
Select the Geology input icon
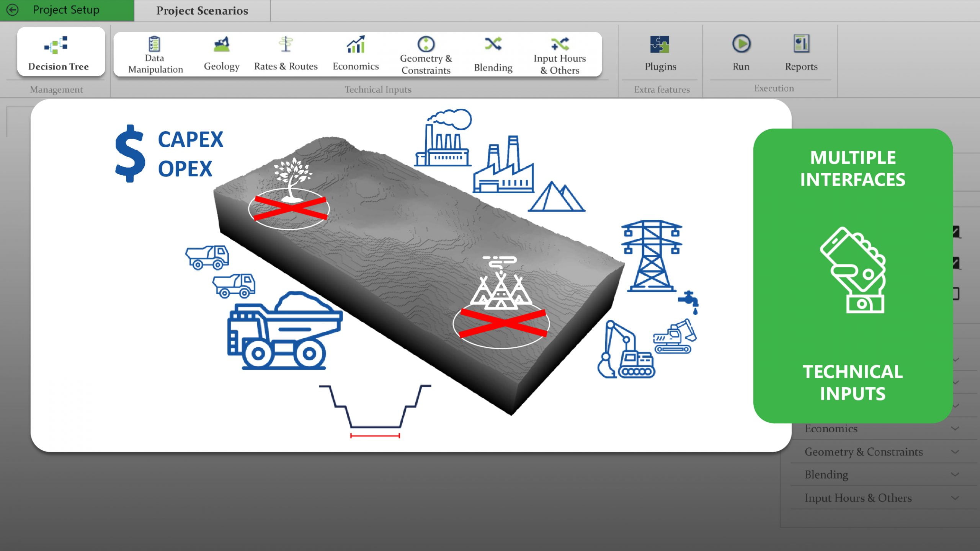click(x=221, y=44)
